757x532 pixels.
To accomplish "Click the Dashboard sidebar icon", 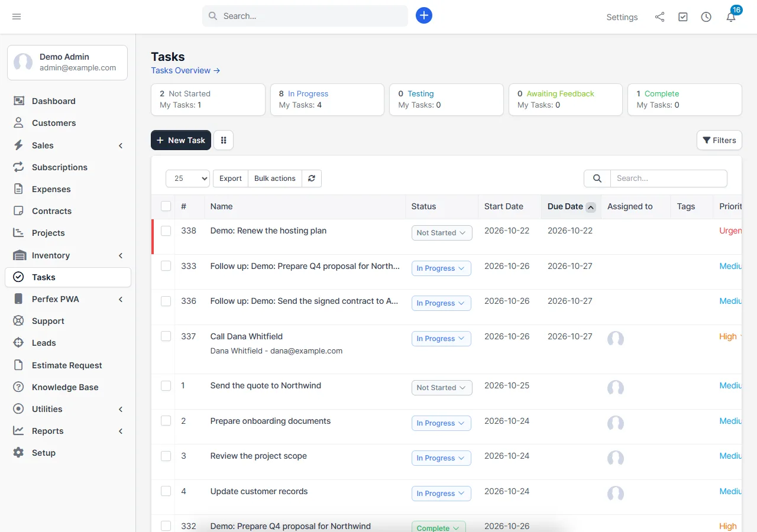I will (x=19, y=101).
